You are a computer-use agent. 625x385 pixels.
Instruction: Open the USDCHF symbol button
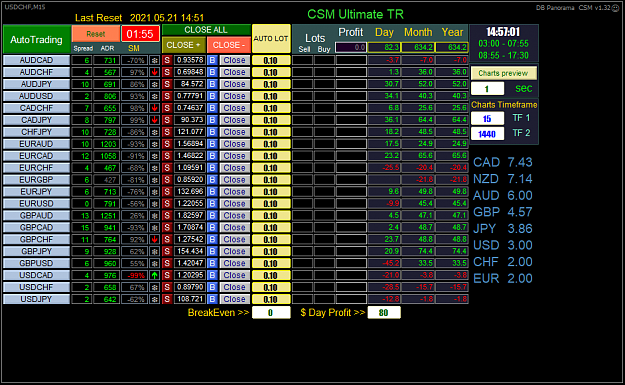[x=36, y=287]
